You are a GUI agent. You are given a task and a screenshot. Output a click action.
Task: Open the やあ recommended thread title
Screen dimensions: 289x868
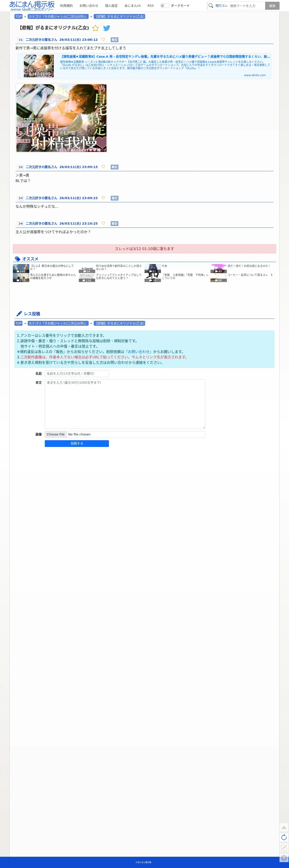[164, 266]
